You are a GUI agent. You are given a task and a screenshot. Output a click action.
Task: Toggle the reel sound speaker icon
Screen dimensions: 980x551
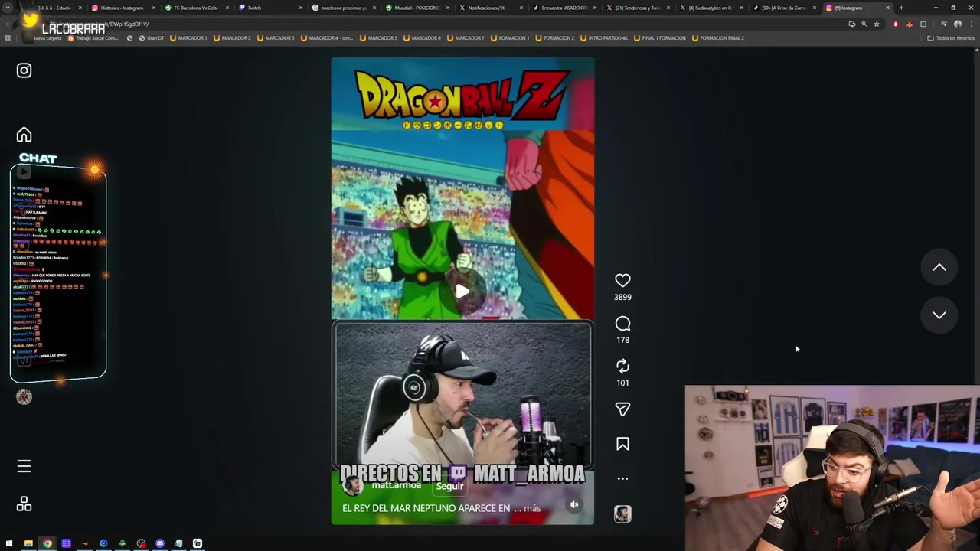[574, 504]
